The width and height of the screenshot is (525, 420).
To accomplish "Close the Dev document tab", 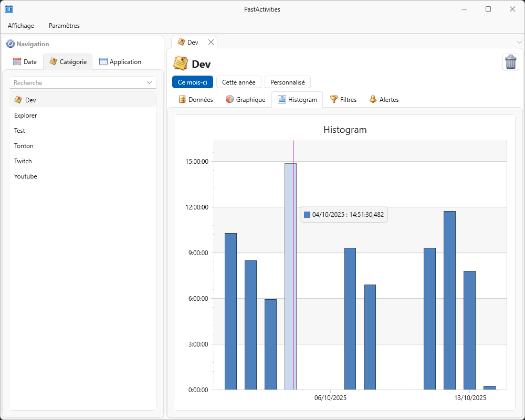I will [x=211, y=42].
